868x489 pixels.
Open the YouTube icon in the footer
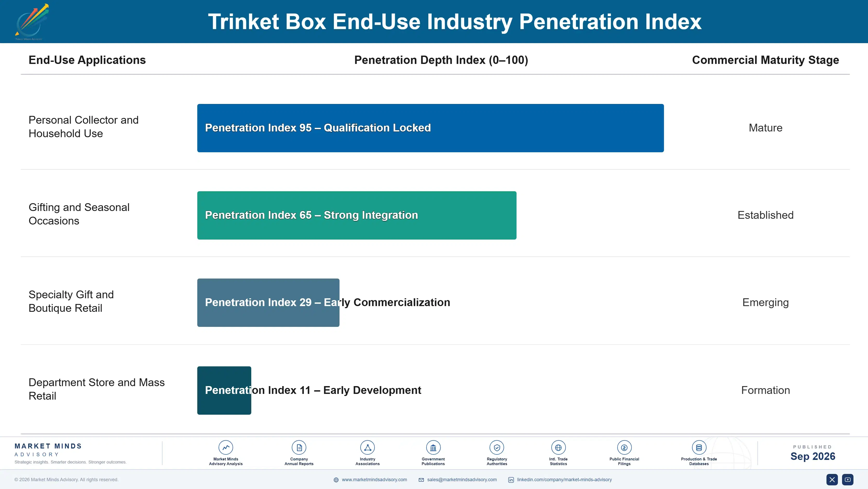coord(847,480)
